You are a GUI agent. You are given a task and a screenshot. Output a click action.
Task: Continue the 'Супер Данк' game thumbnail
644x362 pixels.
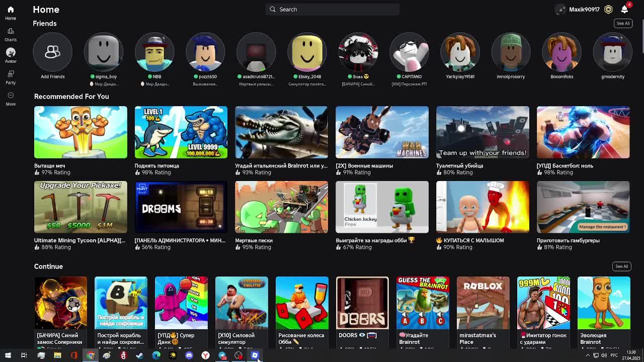click(x=181, y=303)
